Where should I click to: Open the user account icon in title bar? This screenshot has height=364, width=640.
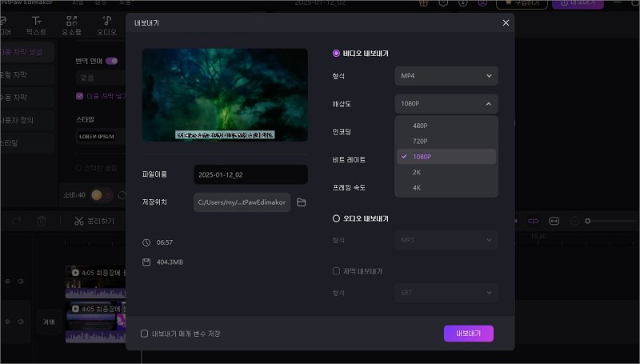pos(482,3)
